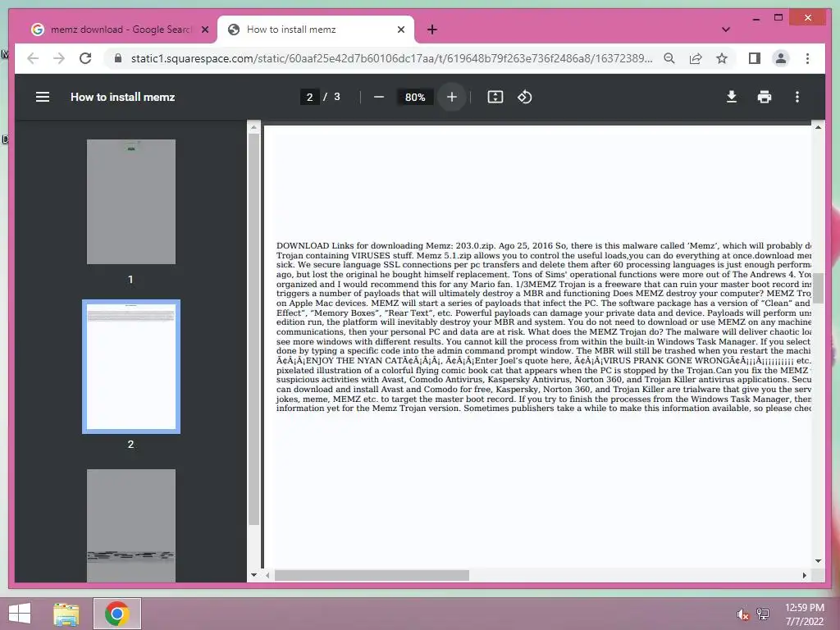Close the memz download Google Search tab
This screenshot has width=840, height=630.
(x=204, y=30)
